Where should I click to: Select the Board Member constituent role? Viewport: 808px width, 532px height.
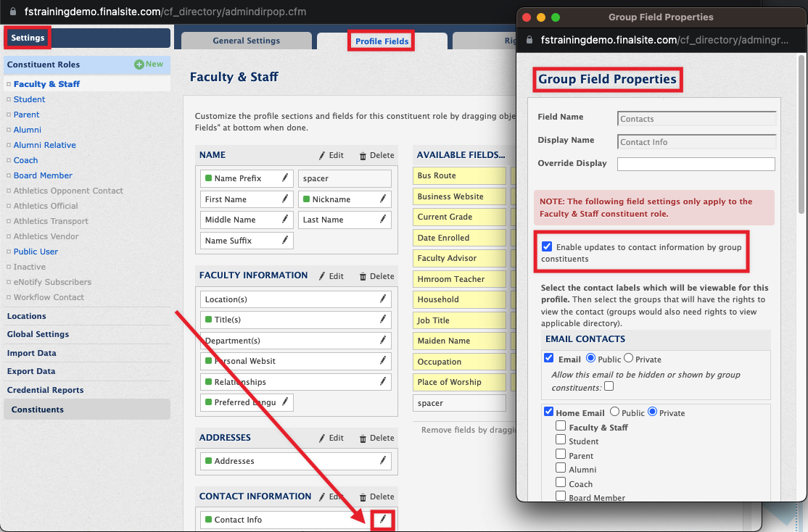click(43, 175)
